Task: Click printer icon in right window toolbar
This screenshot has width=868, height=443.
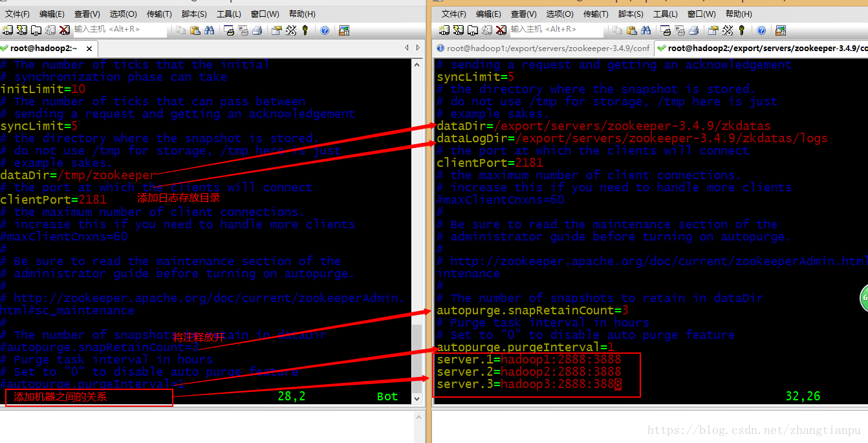Action: (694, 30)
